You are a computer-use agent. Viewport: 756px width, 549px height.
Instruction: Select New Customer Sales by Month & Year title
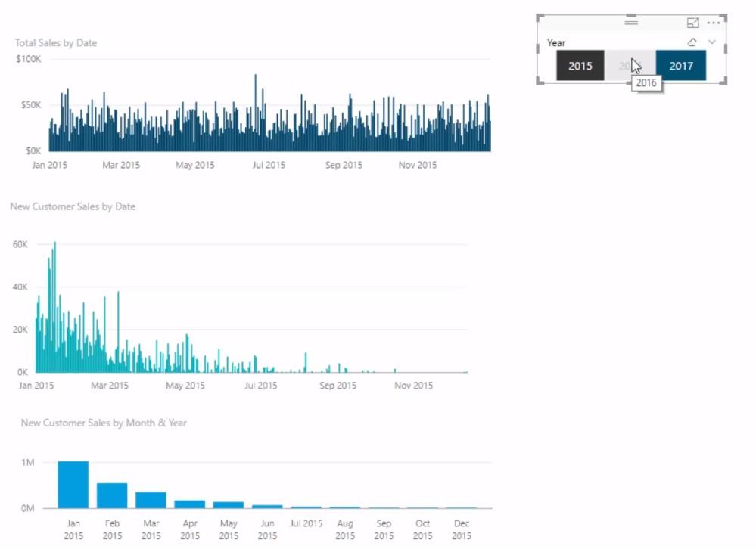pyautogui.click(x=104, y=423)
